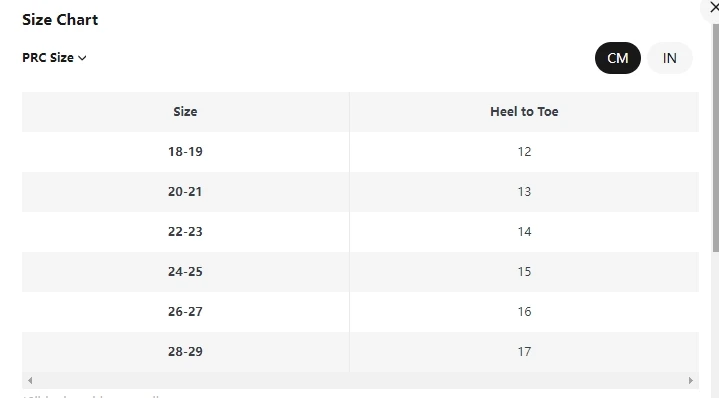719x398 pixels.
Task: Click the right arrow of horizontal scrollbar
Action: coord(691,380)
